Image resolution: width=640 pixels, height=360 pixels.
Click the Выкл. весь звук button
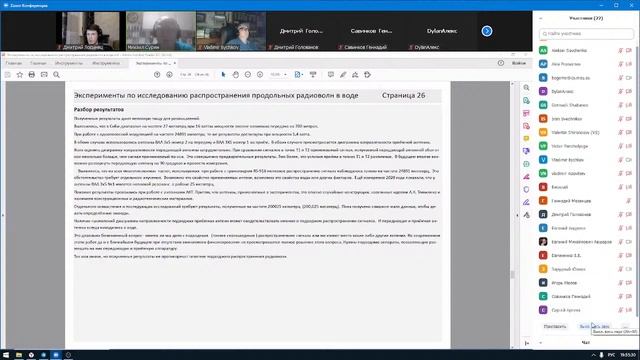(594, 326)
